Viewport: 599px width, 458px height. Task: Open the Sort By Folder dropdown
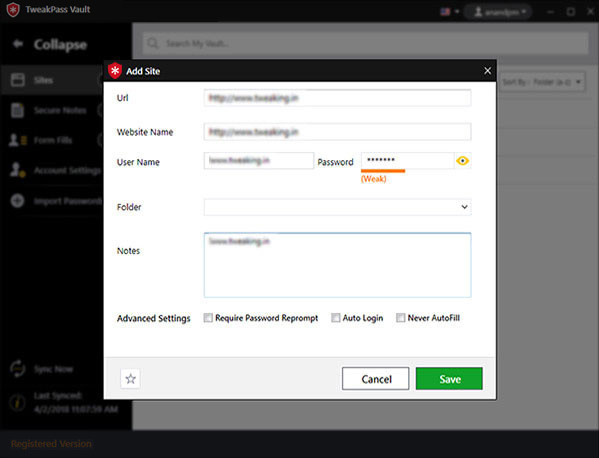click(x=542, y=82)
